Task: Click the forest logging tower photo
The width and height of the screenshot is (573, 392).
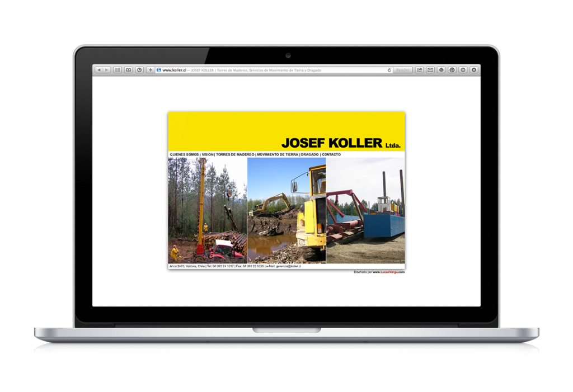Action: [x=208, y=210]
